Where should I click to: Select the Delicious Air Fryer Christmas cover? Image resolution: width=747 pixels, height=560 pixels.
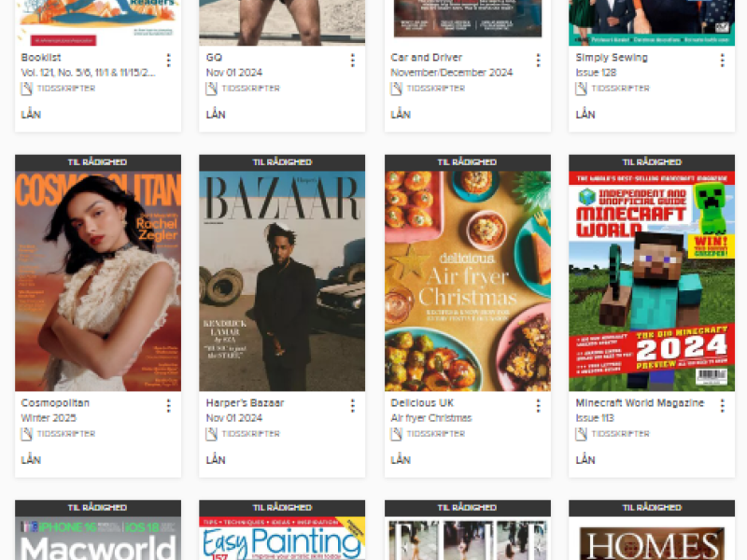point(467,280)
